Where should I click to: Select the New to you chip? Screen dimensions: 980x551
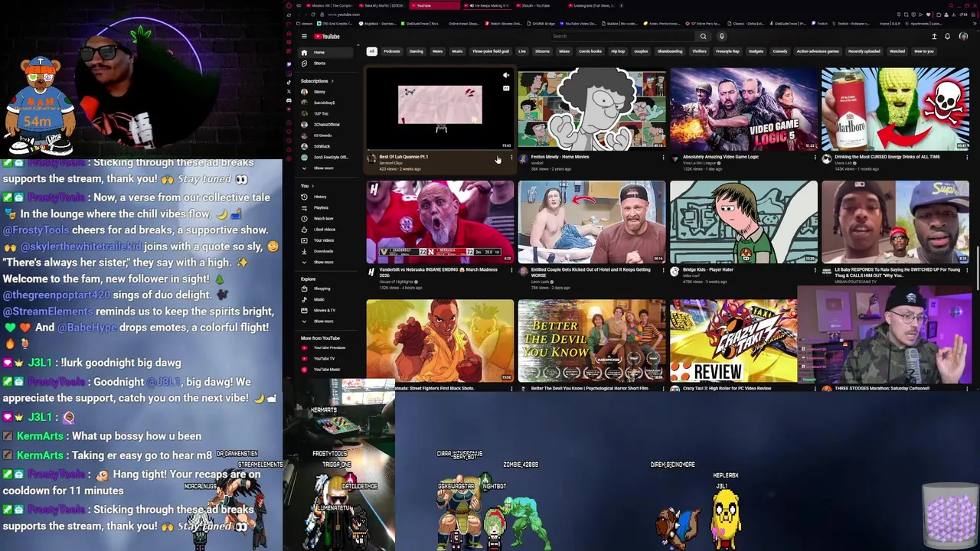[924, 51]
